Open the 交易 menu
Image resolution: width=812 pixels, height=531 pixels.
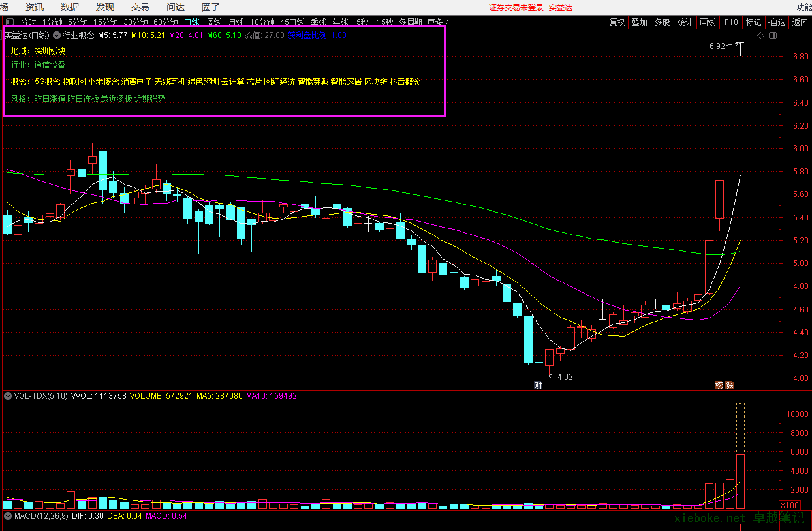(140, 7)
